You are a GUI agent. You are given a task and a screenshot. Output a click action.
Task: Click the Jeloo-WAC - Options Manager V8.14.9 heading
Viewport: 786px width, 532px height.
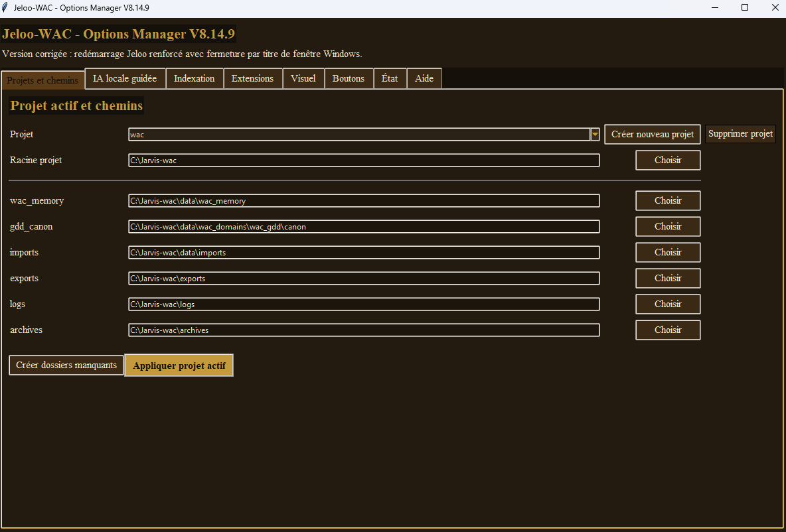118,34
